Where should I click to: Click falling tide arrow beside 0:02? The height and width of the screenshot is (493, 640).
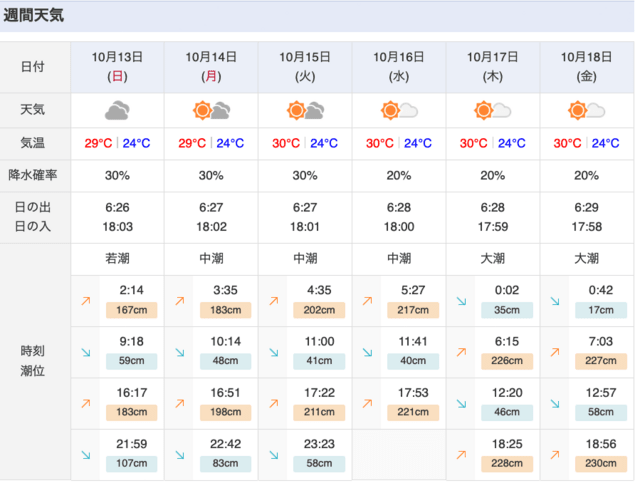[461, 301]
